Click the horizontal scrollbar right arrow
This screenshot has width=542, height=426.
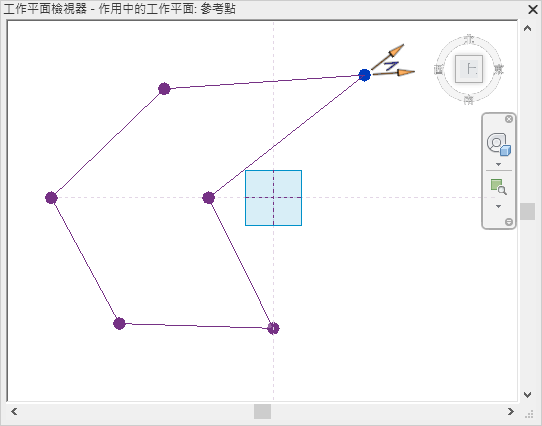(x=511, y=411)
